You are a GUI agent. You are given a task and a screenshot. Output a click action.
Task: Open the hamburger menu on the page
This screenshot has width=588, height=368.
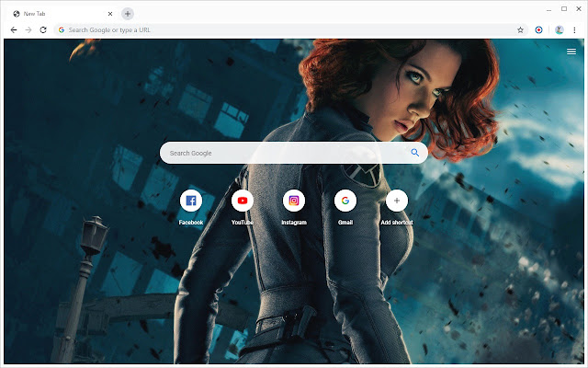point(571,52)
